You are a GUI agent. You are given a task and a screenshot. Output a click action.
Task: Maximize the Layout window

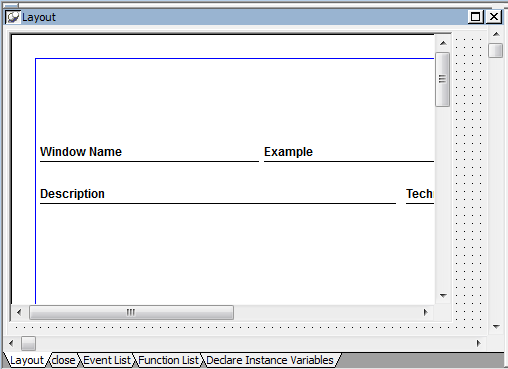[x=475, y=17]
